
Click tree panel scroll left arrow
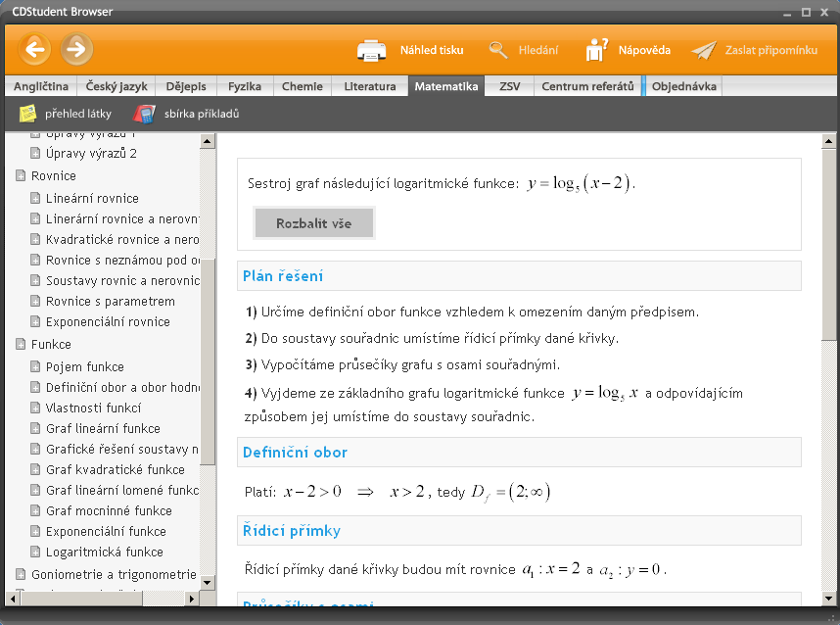pos(13,599)
